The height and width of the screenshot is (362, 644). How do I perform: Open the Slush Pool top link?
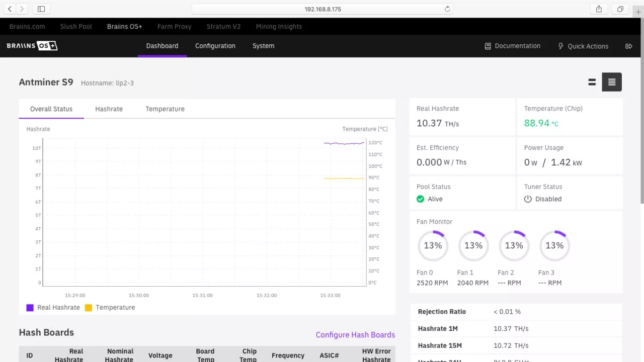[x=76, y=27]
